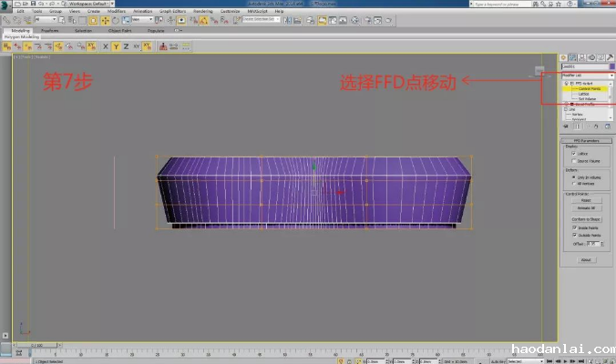The height and width of the screenshot is (364, 616).
Task: Toggle the Angle Snap icon
Action: (203, 20)
